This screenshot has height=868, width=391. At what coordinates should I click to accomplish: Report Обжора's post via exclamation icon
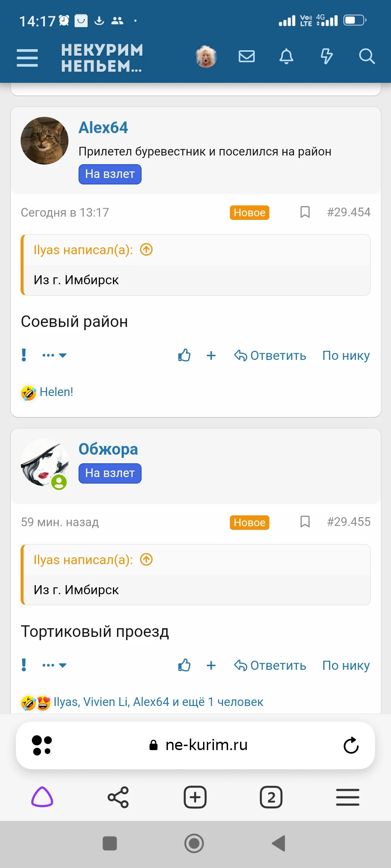coord(24,665)
